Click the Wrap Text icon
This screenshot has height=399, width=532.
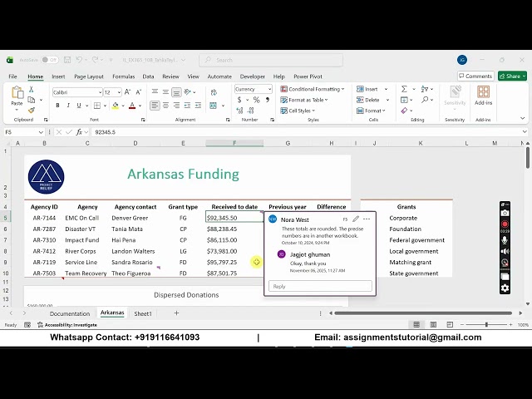tap(214, 92)
